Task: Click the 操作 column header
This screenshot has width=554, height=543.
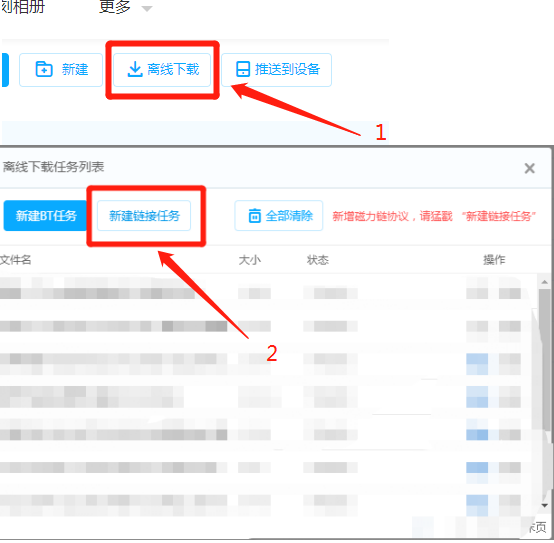Action: (494, 260)
